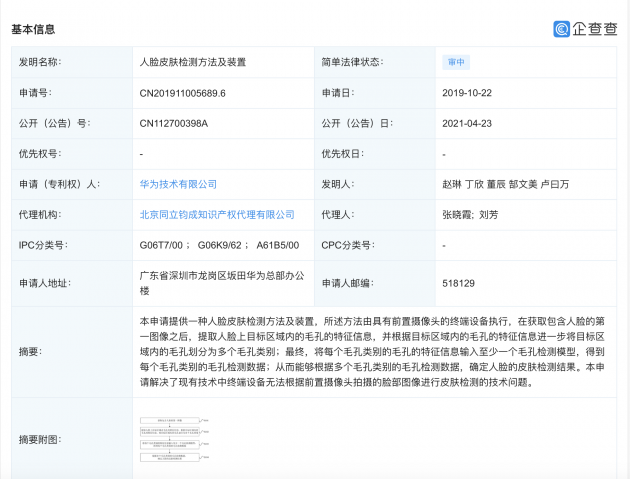Click application number CN201911005689.6
The width and height of the screenshot is (630, 479).
pyautogui.click(x=182, y=93)
